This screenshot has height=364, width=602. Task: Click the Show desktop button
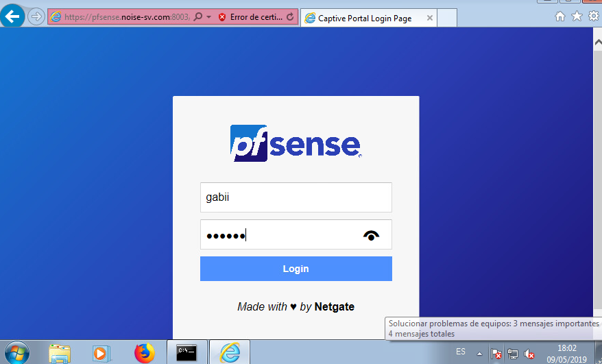point(598,352)
